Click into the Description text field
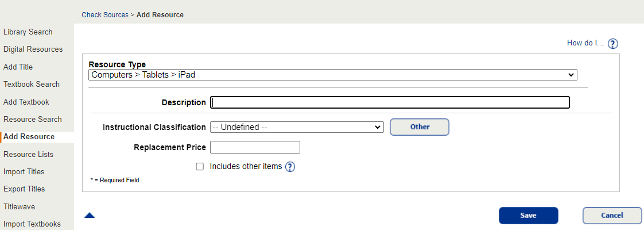644x230 pixels. [x=390, y=102]
